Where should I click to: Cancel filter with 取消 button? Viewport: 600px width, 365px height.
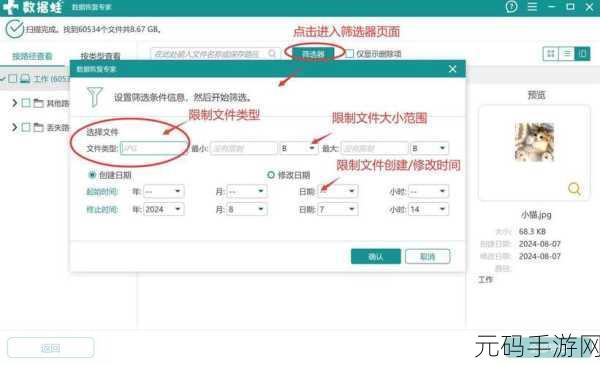(427, 256)
